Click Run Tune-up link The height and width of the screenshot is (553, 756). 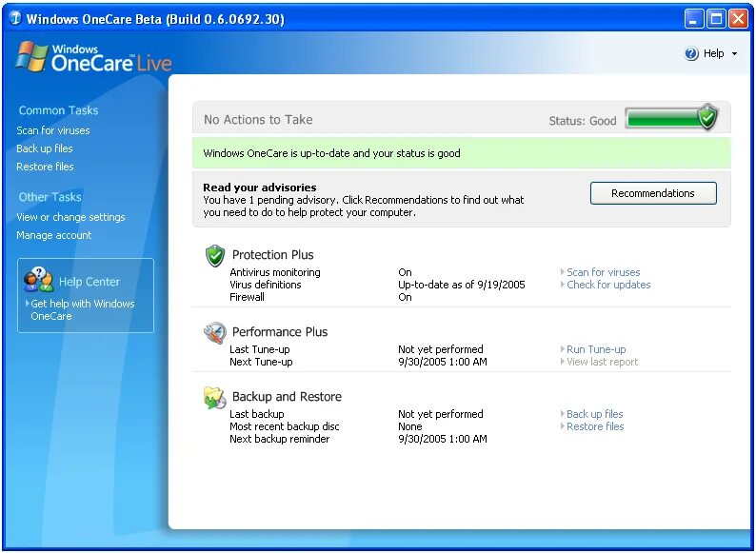[596, 349]
